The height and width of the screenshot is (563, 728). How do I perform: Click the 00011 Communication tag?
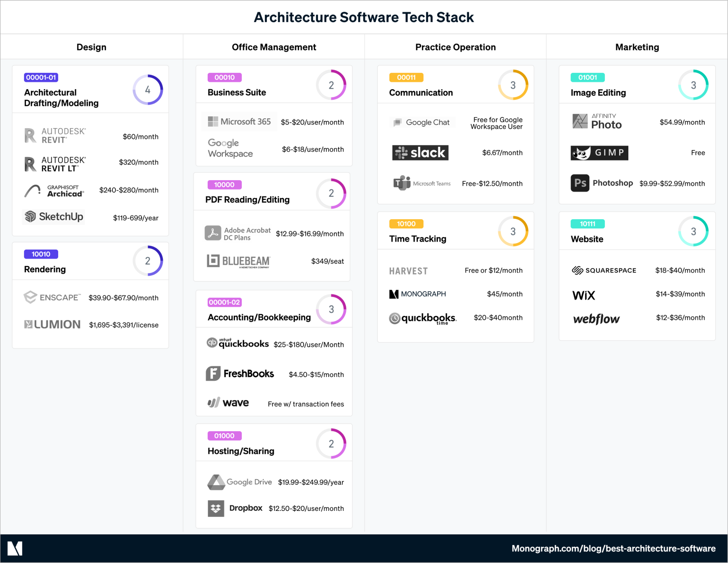tap(406, 77)
